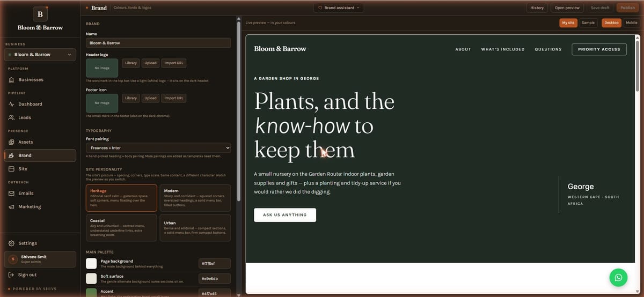Select the Urban site personality
Viewport: 644px width, 297px height.
(195, 228)
